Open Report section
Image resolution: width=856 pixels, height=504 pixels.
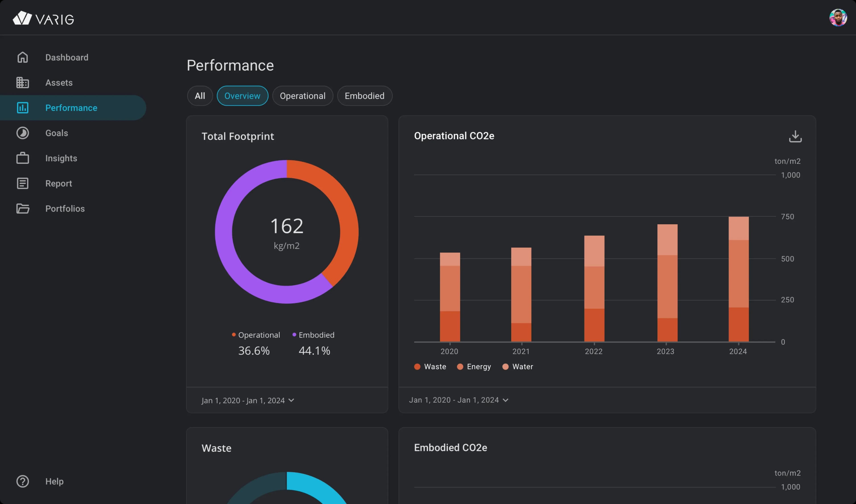pos(58,183)
